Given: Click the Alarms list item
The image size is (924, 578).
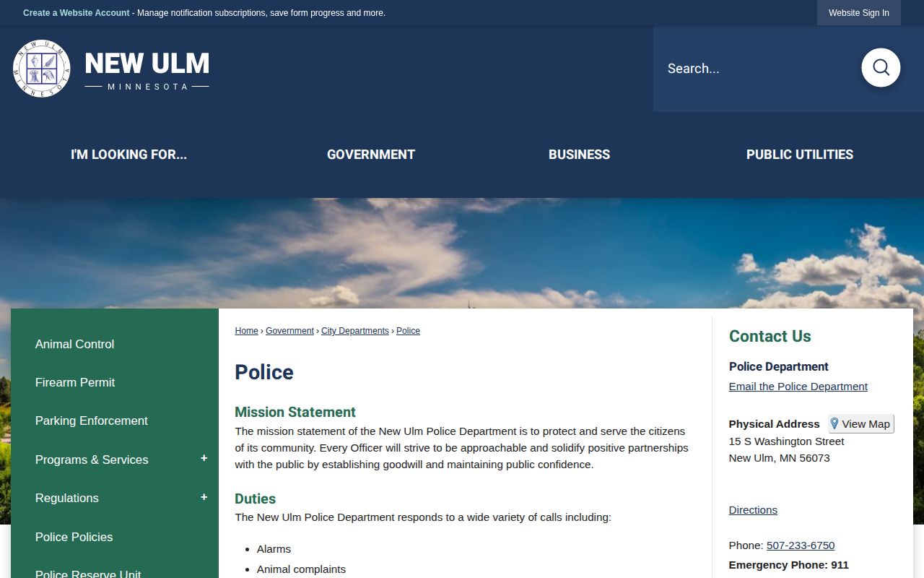Looking at the screenshot, I should [274, 549].
